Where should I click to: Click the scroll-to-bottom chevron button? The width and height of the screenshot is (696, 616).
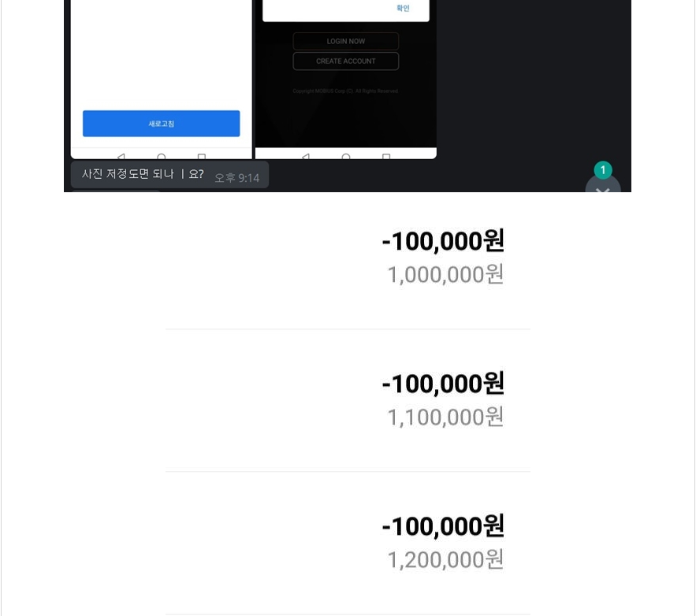603,186
